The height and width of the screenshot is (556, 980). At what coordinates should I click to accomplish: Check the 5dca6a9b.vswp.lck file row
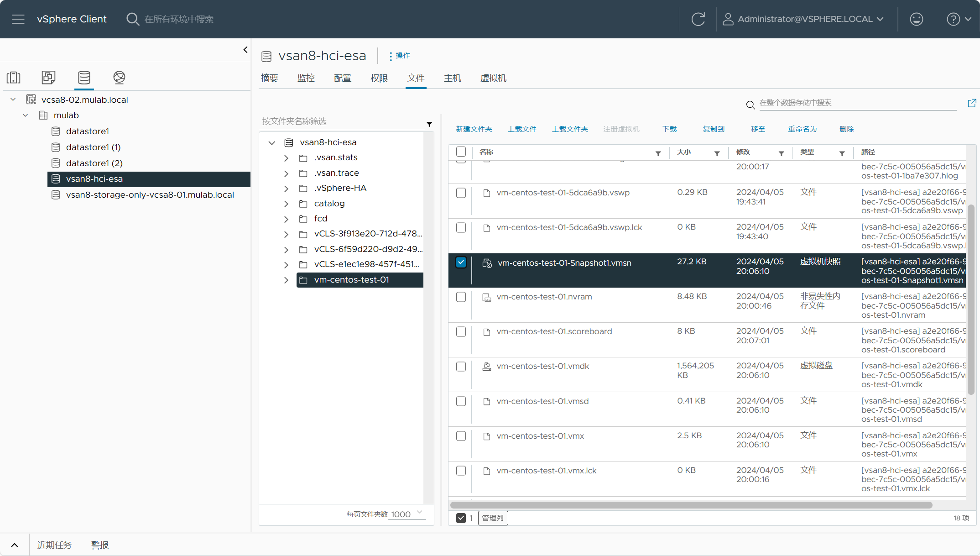click(x=461, y=227)
